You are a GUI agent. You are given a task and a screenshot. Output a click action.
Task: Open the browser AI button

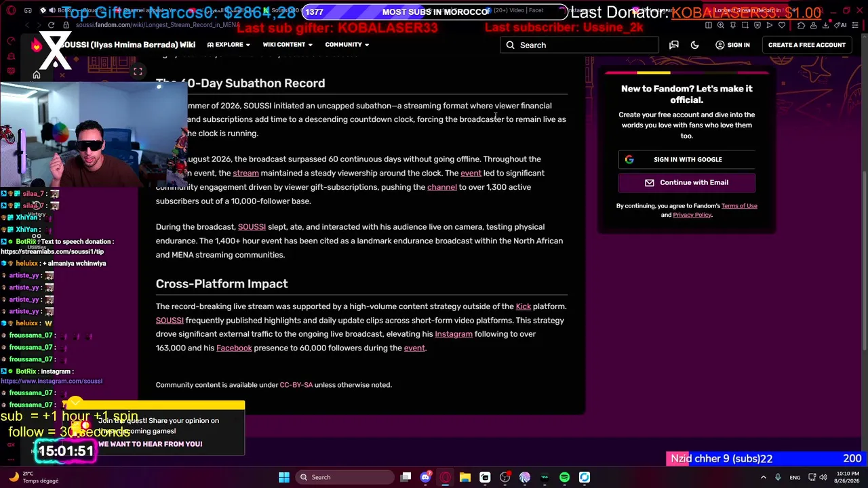click(x=842, y=25)
